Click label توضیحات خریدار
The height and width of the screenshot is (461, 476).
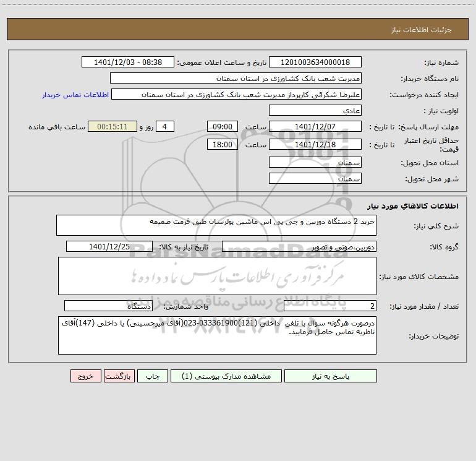pyautogui.click(x=433, y=336)
